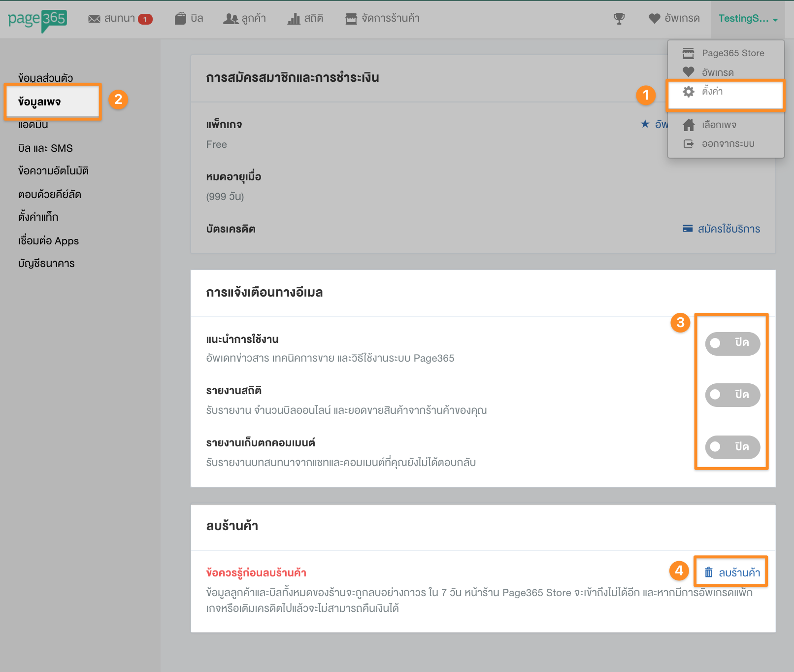
Task: Open the บิล menu in navbar
Action: 189,19
